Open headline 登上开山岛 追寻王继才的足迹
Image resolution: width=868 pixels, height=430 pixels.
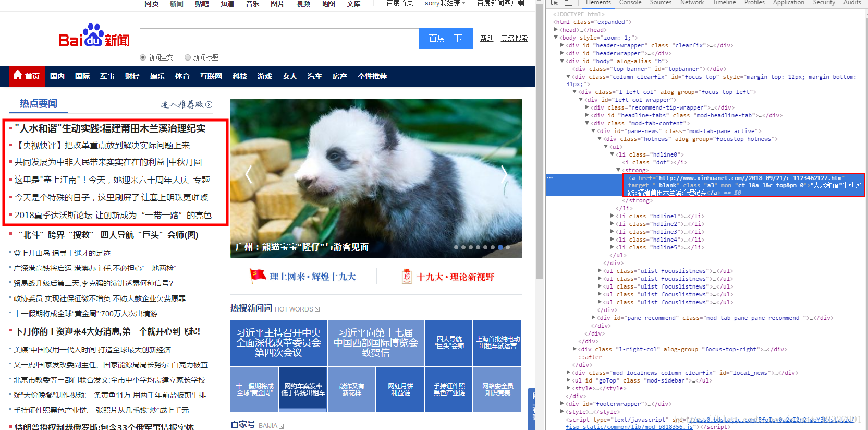coord(62,253)
